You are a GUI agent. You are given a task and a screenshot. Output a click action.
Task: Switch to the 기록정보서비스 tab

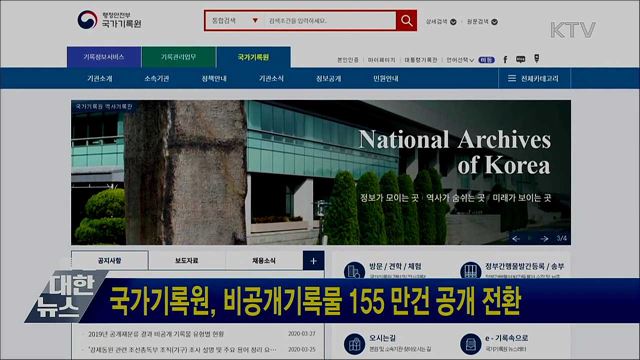(x=104, y=57)
